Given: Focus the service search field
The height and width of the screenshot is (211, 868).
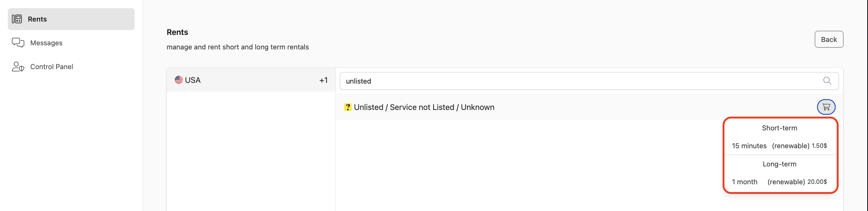Looking at the screenshot, I should (x=589, y=81).
